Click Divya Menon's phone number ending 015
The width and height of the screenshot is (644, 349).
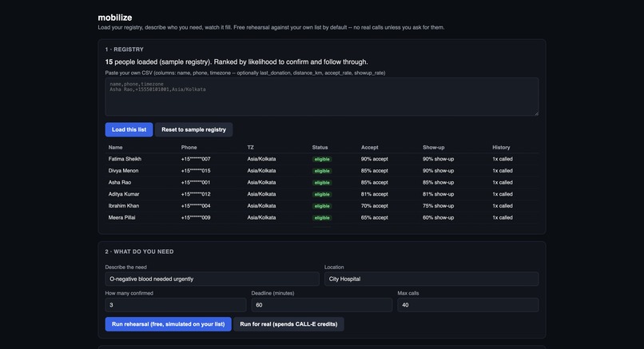(x=196, y=171)
